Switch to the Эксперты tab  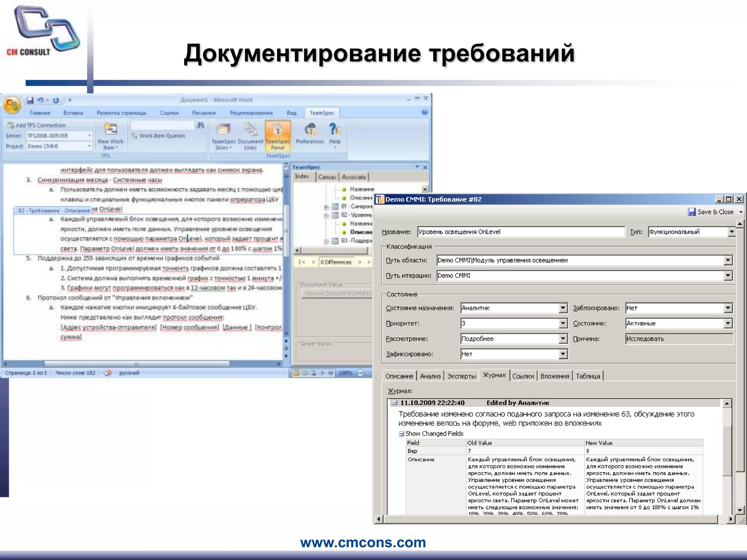(x=461, y=376)
